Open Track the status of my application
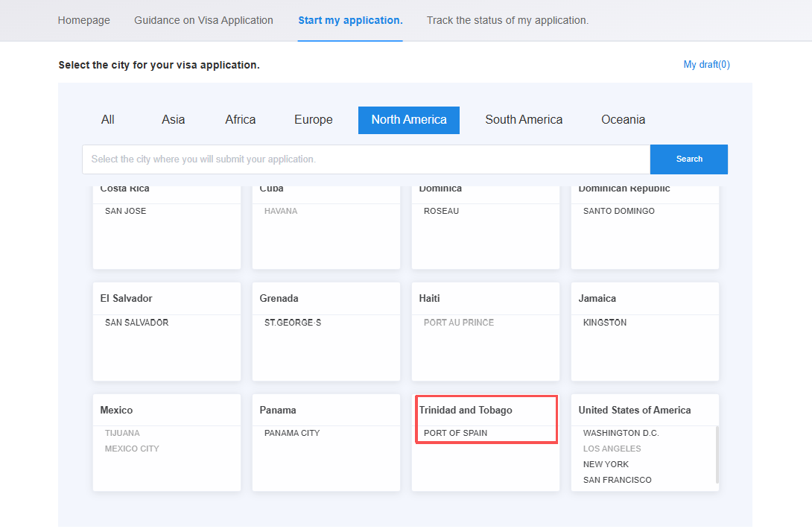Image resolution: width=812 pixels, height=532 pixels. (x=507, y=20)
